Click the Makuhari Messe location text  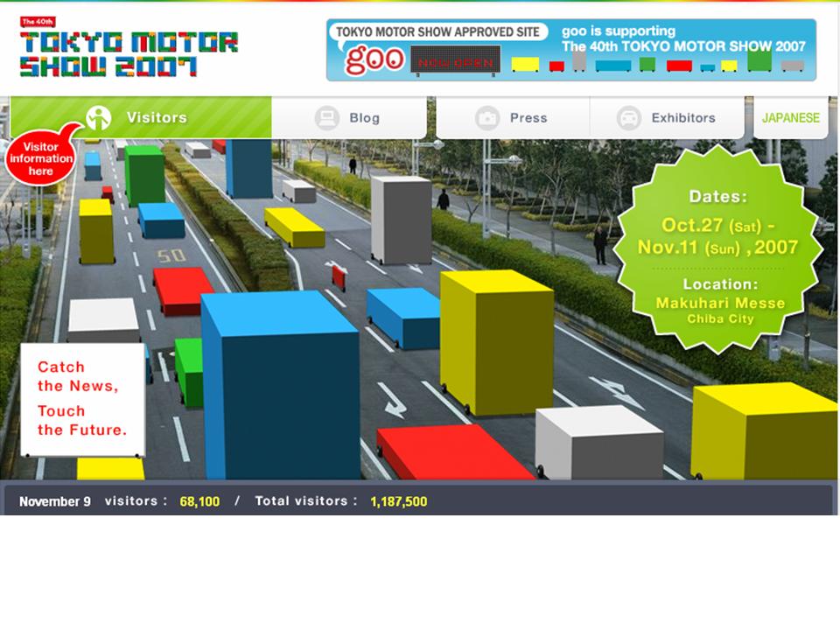720,303
